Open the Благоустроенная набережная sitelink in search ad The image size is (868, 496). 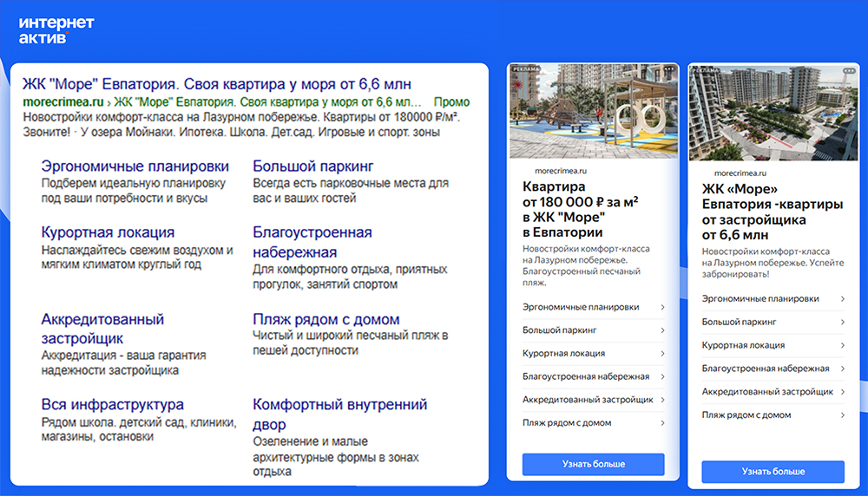click(x=312, y=242)
